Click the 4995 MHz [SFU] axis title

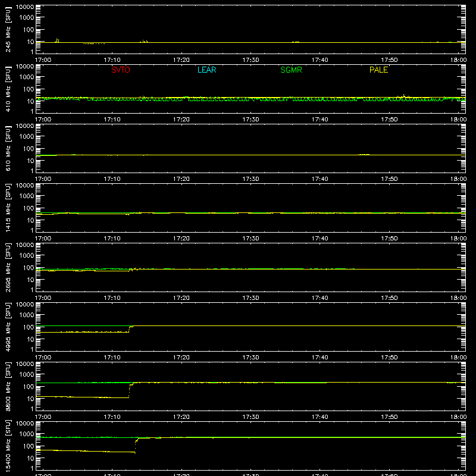click(8, 327)
